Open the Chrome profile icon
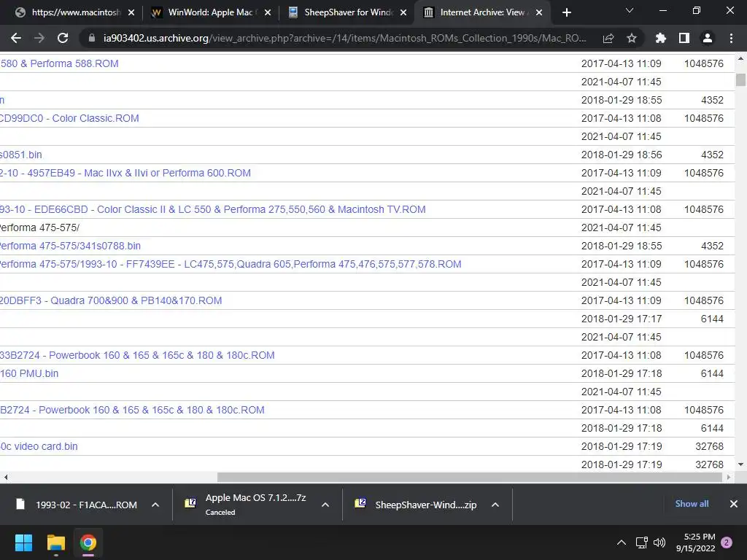 708,38
